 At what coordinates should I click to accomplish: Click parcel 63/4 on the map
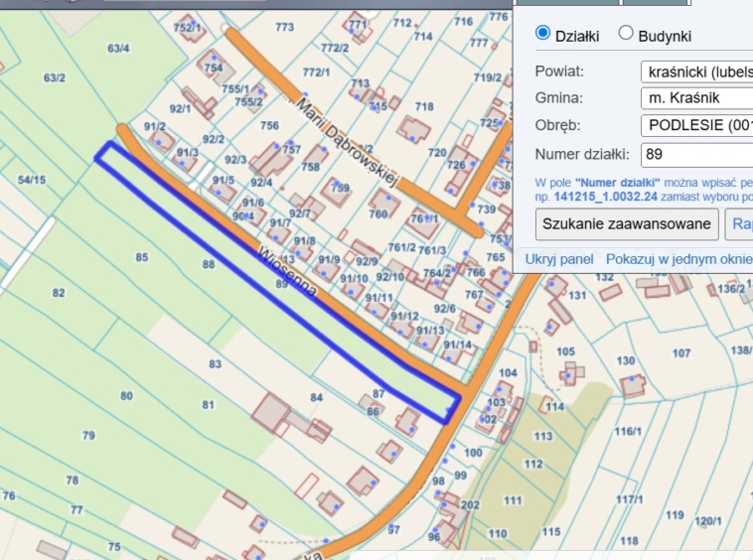118,48
